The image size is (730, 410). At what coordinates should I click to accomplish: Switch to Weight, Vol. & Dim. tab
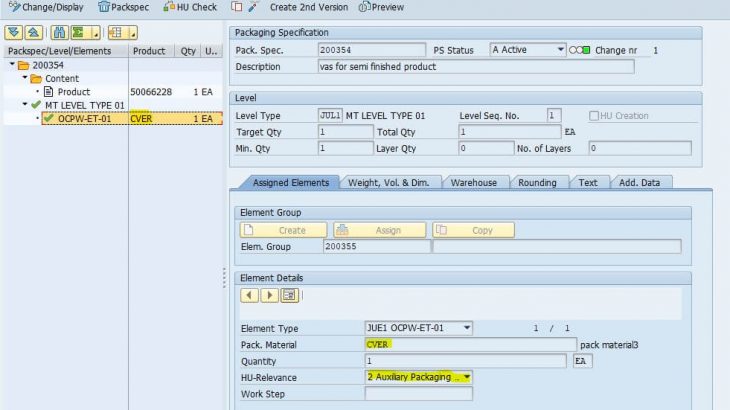[388, 183]
